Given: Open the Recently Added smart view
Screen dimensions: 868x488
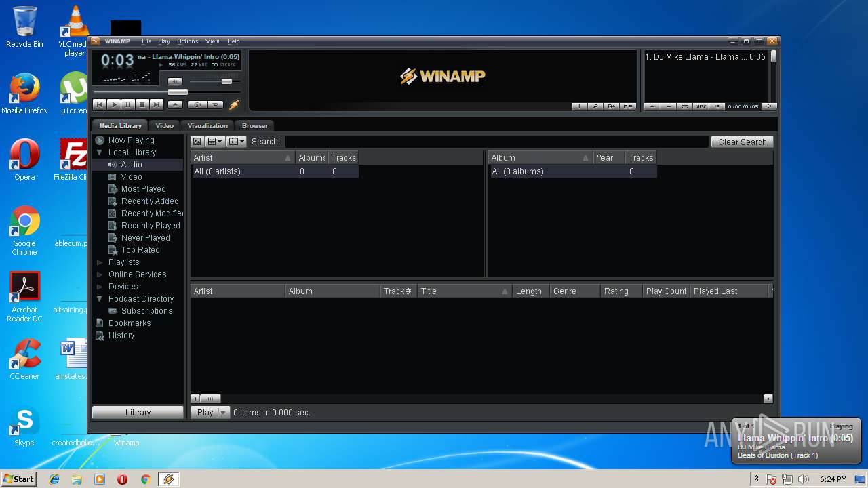Looking at the screenshot, I should coord(150,201).
